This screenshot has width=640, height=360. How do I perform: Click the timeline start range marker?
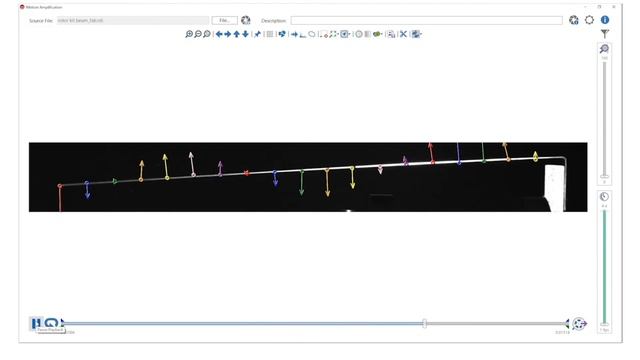[62, 323]
